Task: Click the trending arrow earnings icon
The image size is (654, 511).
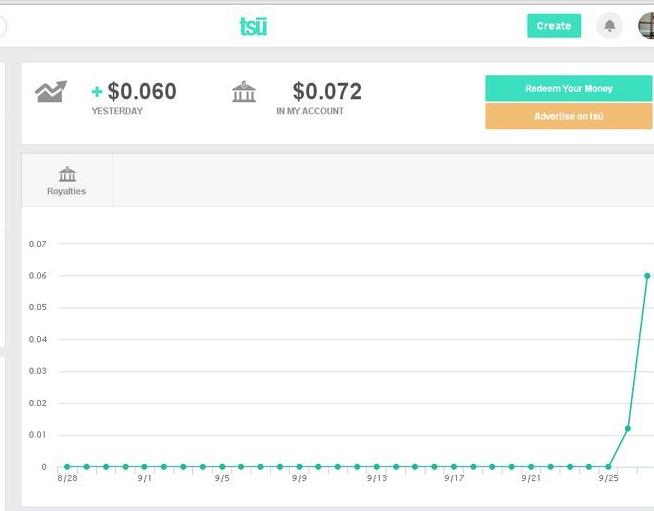Action: coord(50,92)
